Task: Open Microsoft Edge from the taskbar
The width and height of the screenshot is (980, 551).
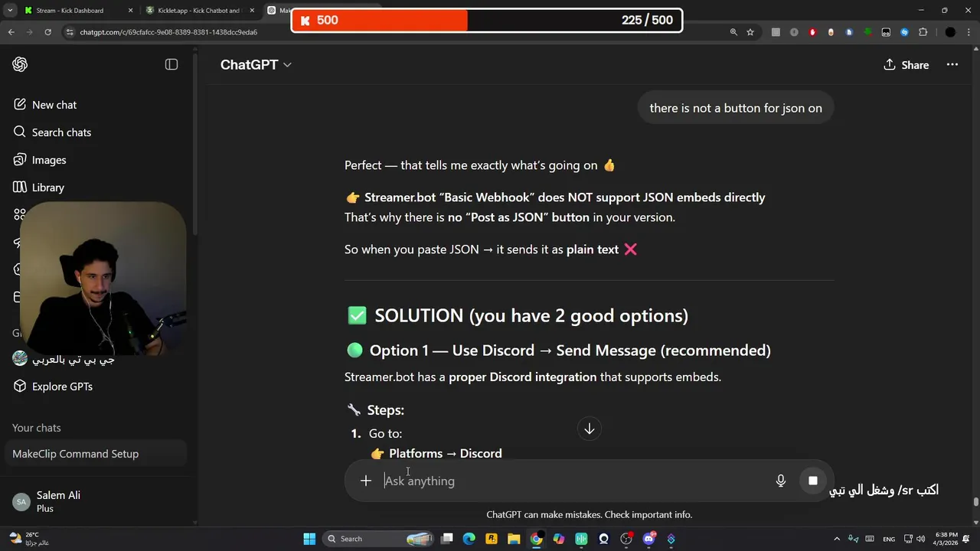Action: pos(469,539)
